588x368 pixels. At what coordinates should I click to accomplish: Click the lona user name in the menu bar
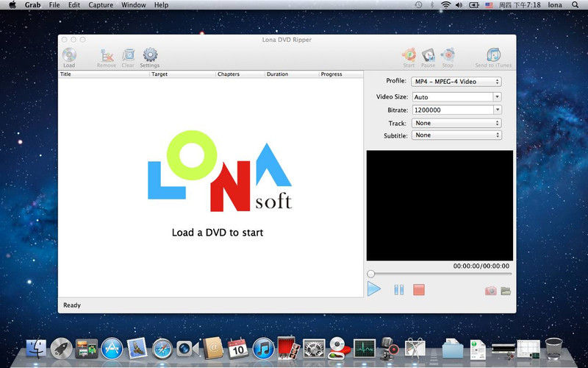tap(555, 5)
